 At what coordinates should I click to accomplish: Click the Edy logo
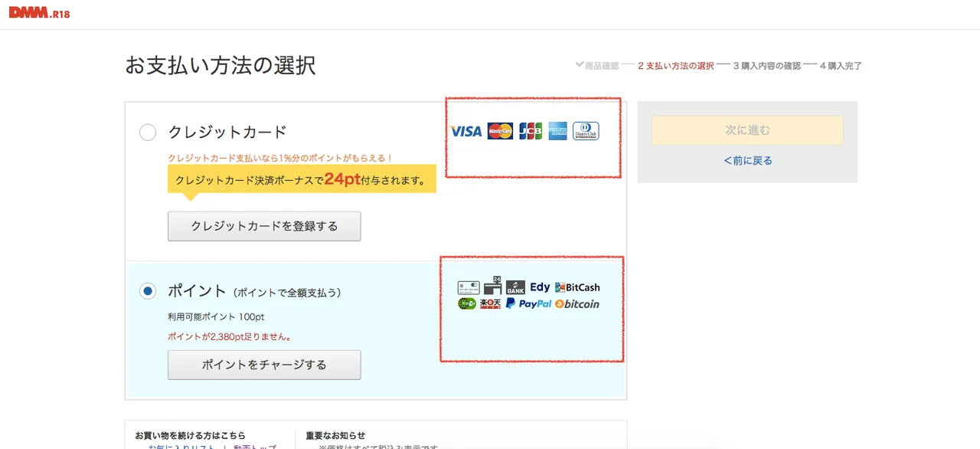[540, 287]
